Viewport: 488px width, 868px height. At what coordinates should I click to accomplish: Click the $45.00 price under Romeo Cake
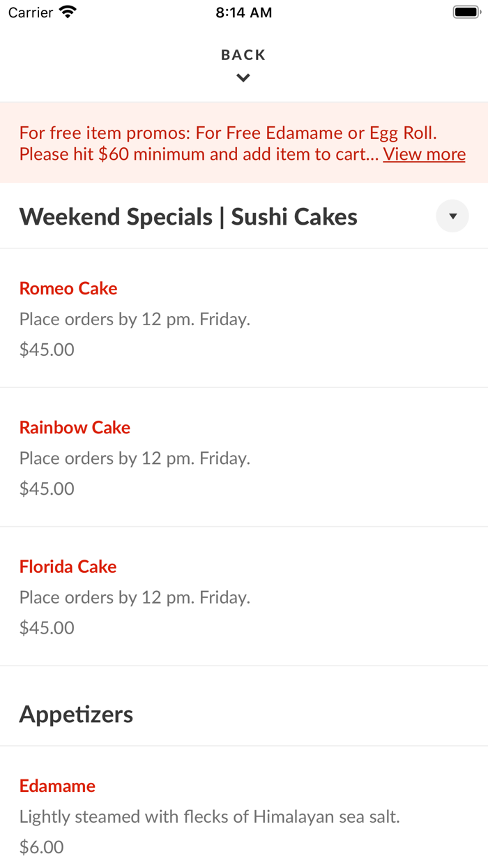tap(46, 349)
